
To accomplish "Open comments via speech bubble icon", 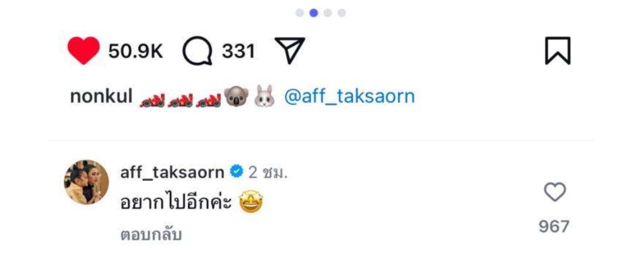I will [197, 52].
